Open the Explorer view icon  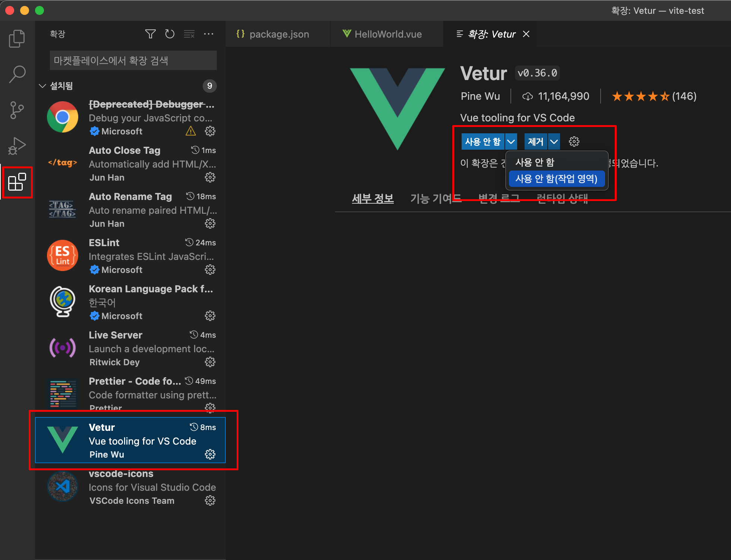(17, 38)
